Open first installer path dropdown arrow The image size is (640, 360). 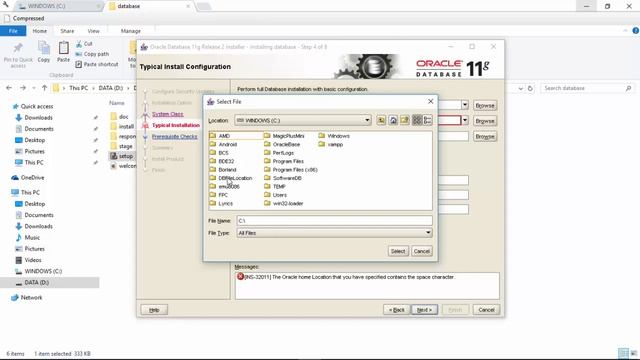tap(464, 105)
